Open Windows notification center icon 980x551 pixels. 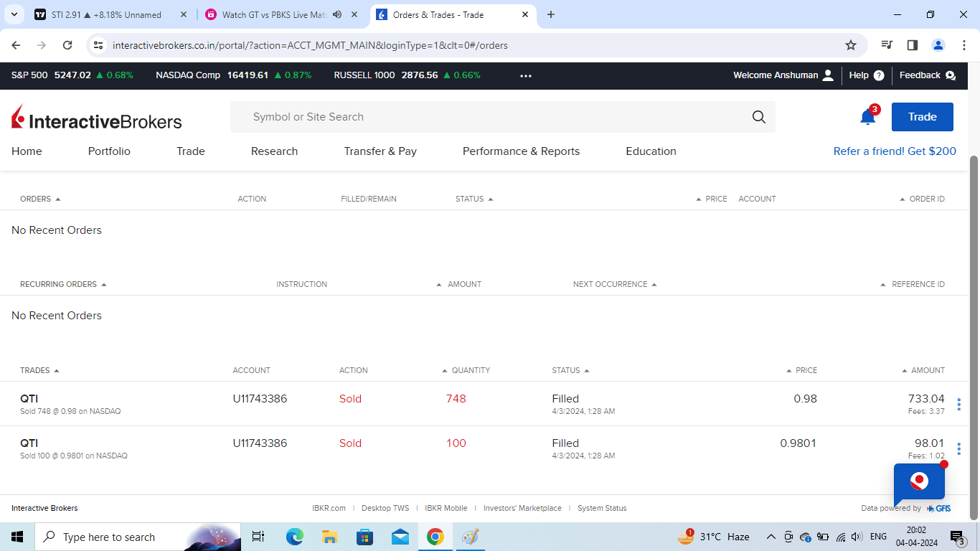tap(957, 537)
